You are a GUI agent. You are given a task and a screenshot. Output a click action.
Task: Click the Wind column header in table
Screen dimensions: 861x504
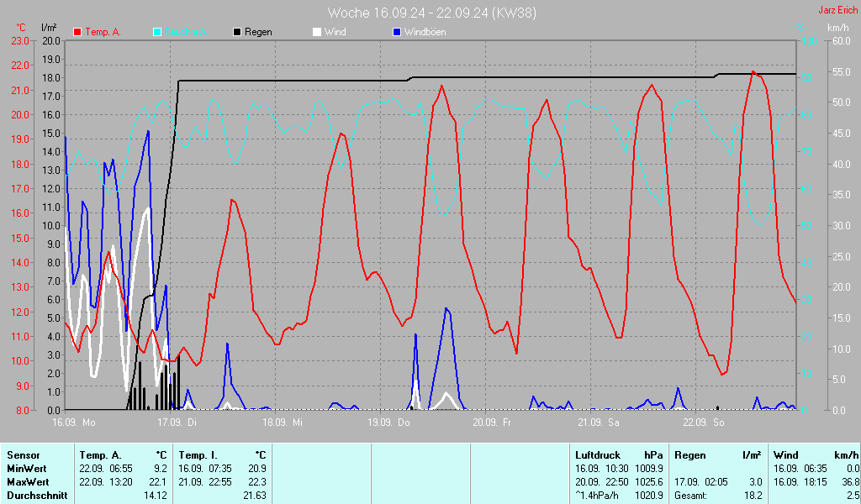point(786,455)
